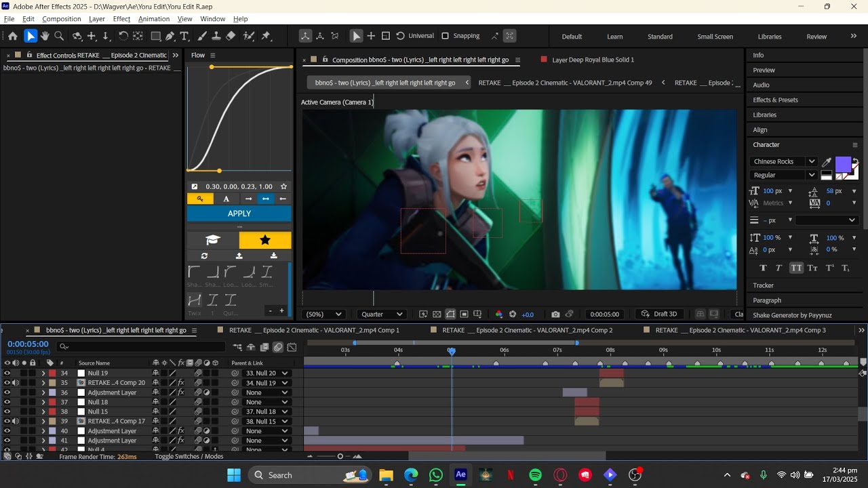This screenshot has height=488, width=868.
Task: Open workspace overflow chevron next to Review
Action: coord(853,36)
